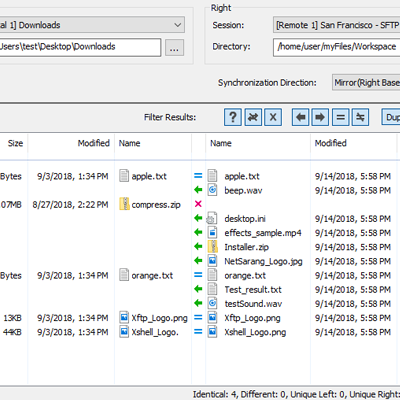Click the equals sync icon for orange.txt
The width and height of the screenshot is (400, 400).
coord(198,275)
